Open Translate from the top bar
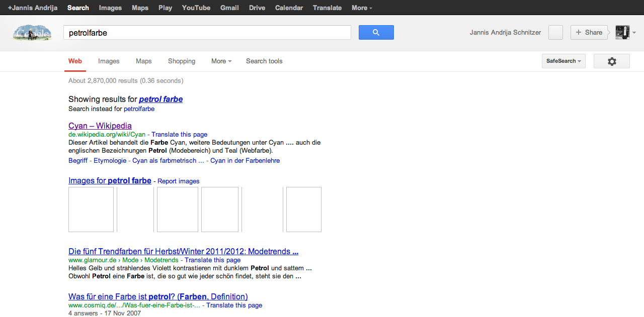 click(327, 8)
